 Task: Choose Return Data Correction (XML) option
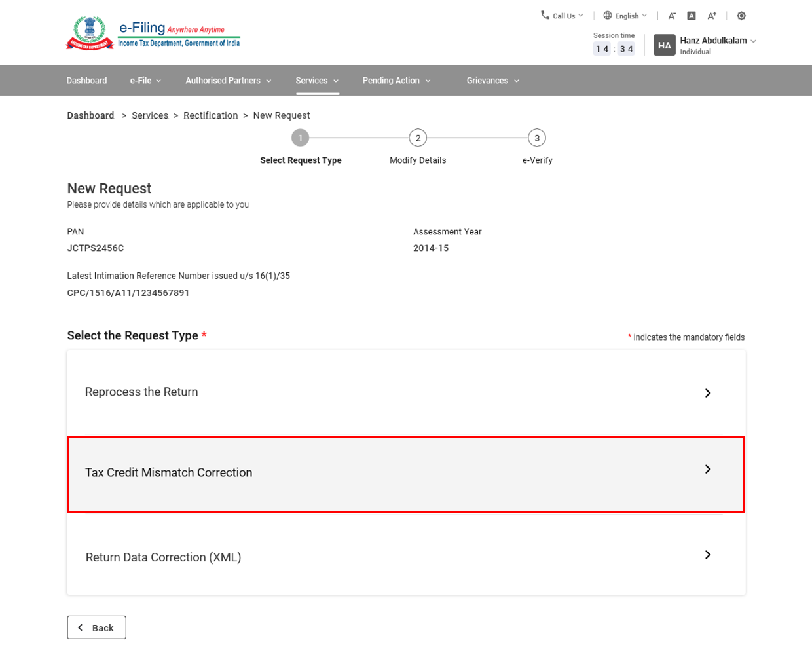405,557
